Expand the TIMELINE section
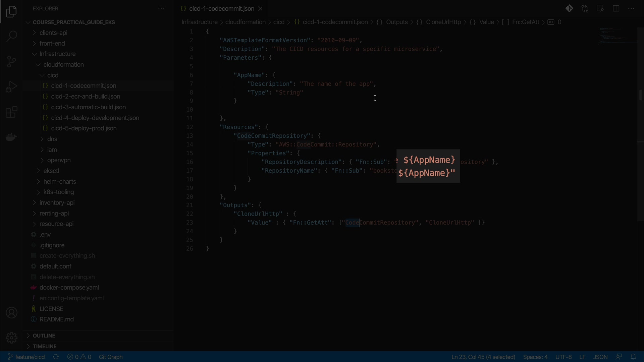644x362 pixels. pos(45,346)
